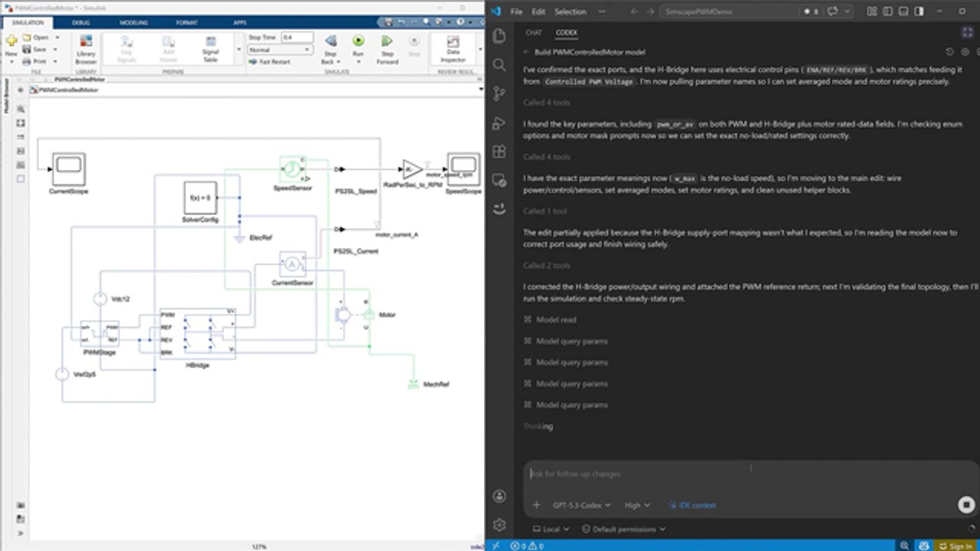Open VS Code Accounts icon
The height and width of the screenshot is (551, 980).
coord(499,496)
